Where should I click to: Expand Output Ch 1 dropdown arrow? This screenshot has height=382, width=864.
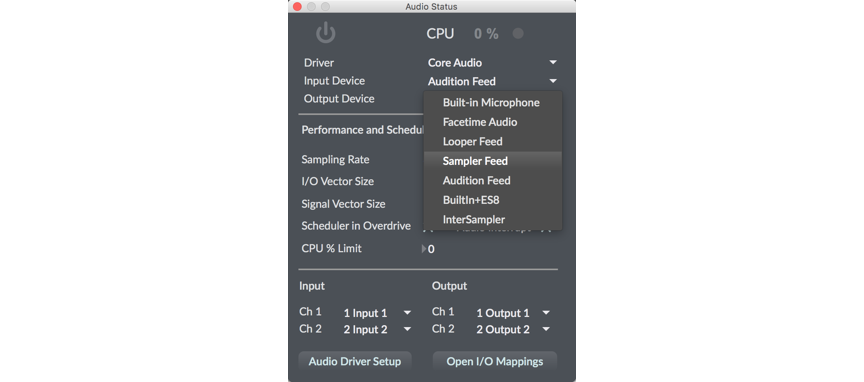[x=546, y=313]
